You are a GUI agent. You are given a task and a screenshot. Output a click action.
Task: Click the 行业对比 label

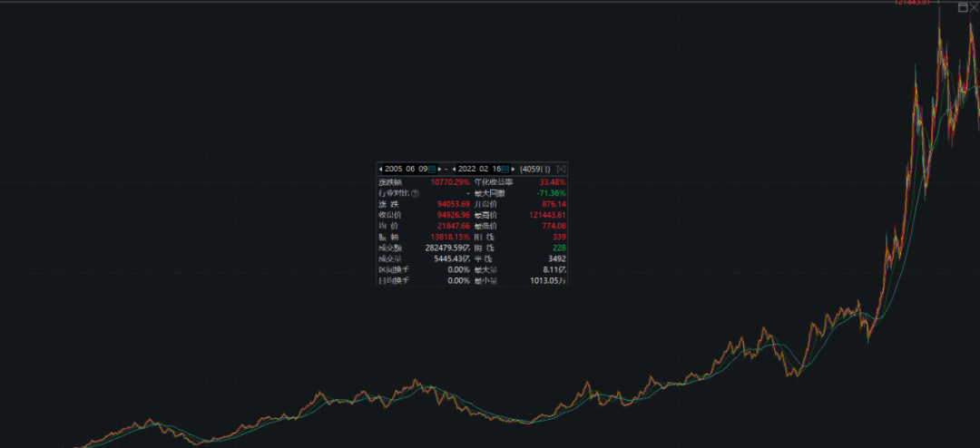394,194
